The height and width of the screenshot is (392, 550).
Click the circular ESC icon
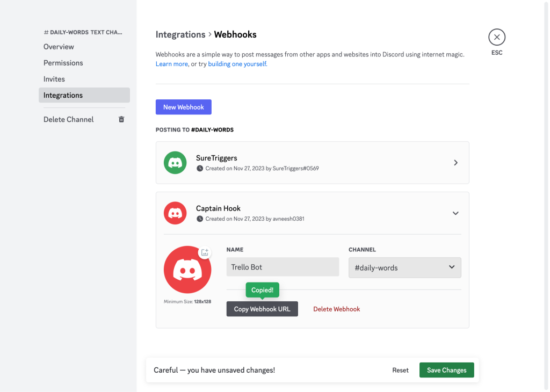tap(496, 37)
